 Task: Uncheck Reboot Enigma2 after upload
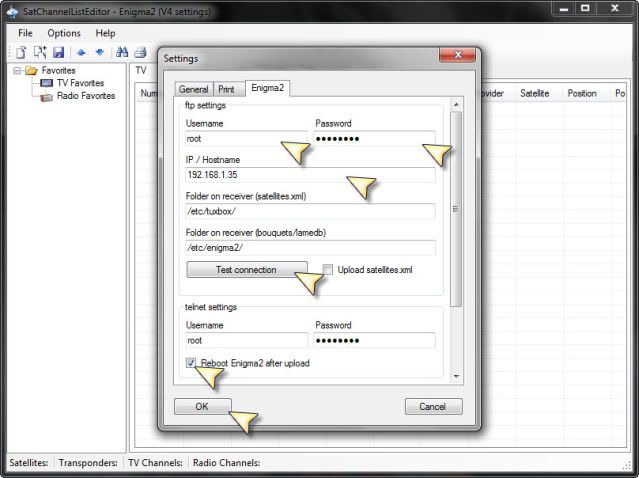(x=191, y=363)
